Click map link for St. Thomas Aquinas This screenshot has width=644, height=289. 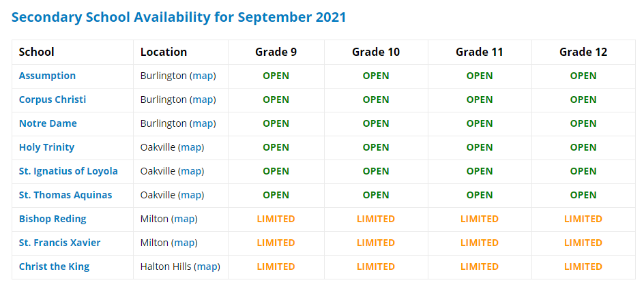tap(190, 195)
